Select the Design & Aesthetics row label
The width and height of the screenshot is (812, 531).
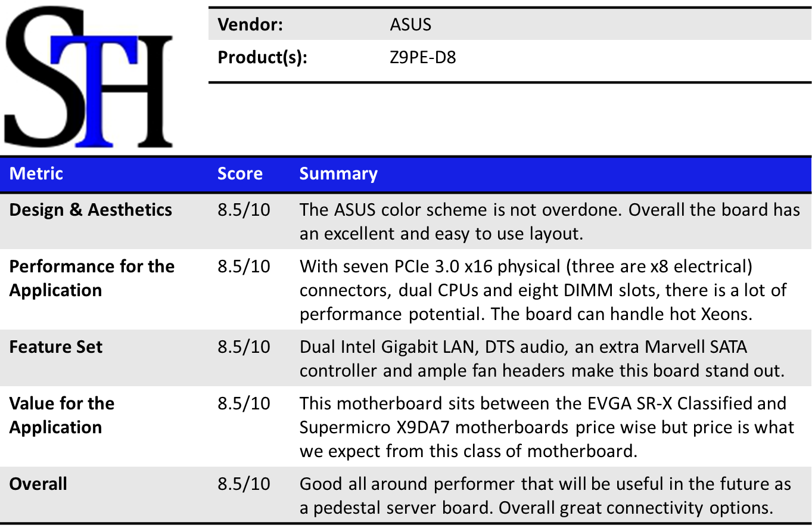[x=91, y=210]
